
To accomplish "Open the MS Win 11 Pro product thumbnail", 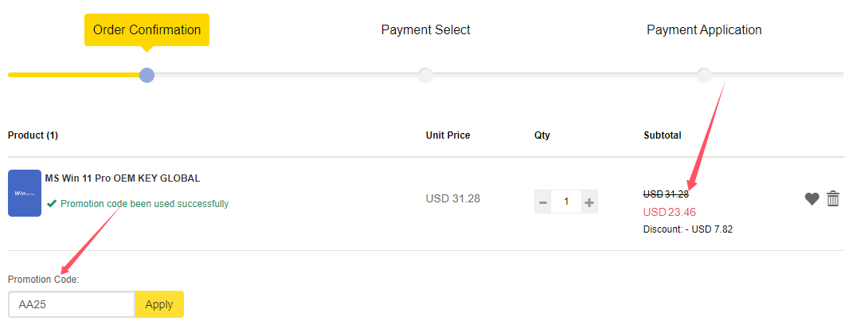I will [25, 193].
